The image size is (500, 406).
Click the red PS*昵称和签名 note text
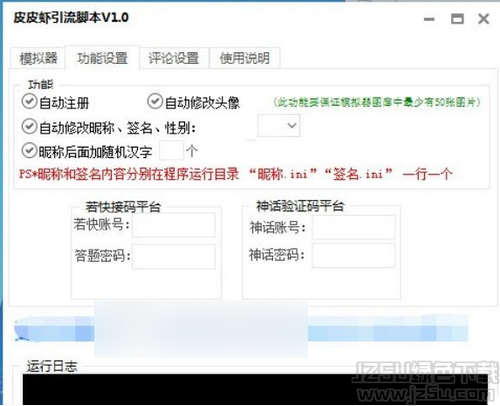point(235,174)
